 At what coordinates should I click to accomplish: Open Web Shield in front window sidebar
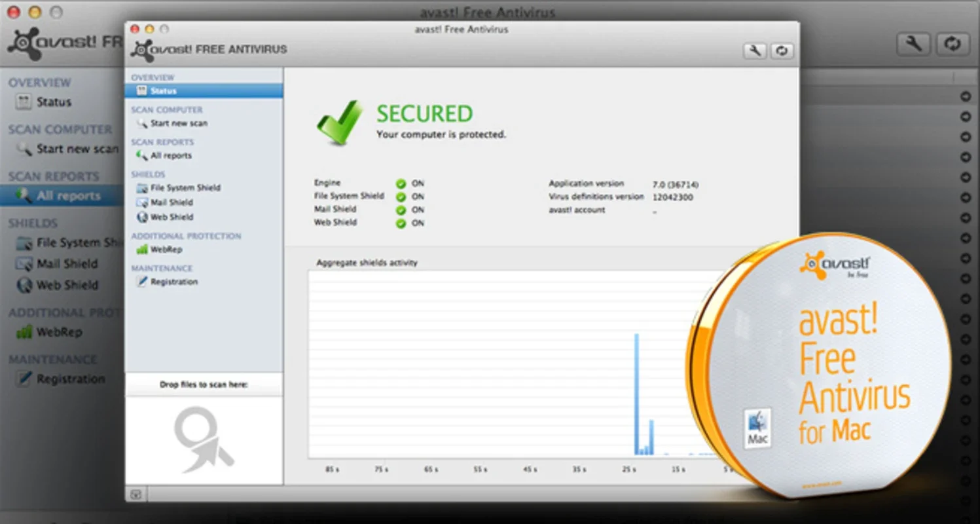172,217
